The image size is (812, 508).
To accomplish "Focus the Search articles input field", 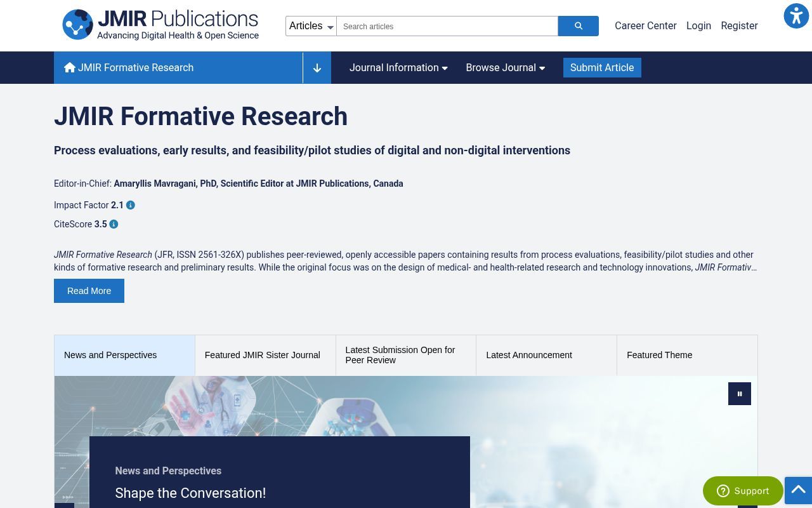I will coord(447,26).
